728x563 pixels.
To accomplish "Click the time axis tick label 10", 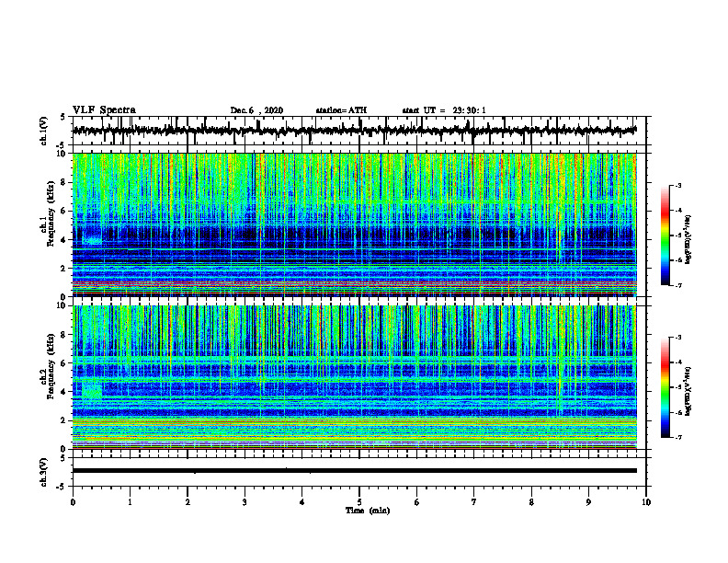I will [646, 502].
